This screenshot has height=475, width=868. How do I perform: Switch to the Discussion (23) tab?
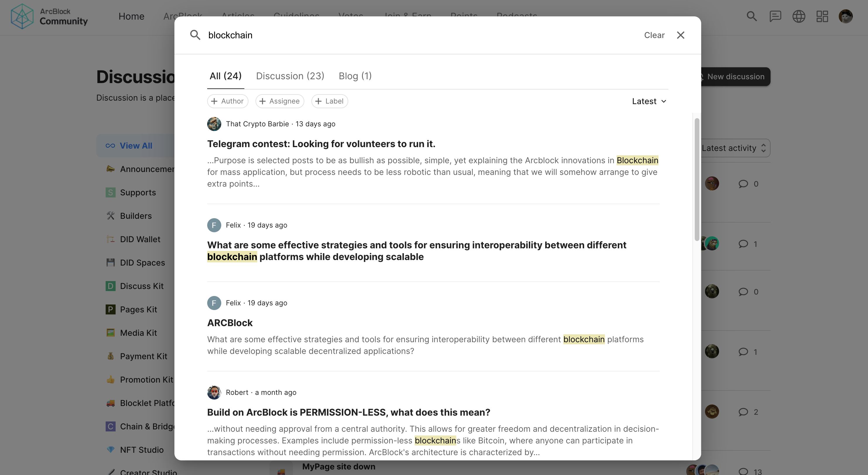click(x=290, y=76)
